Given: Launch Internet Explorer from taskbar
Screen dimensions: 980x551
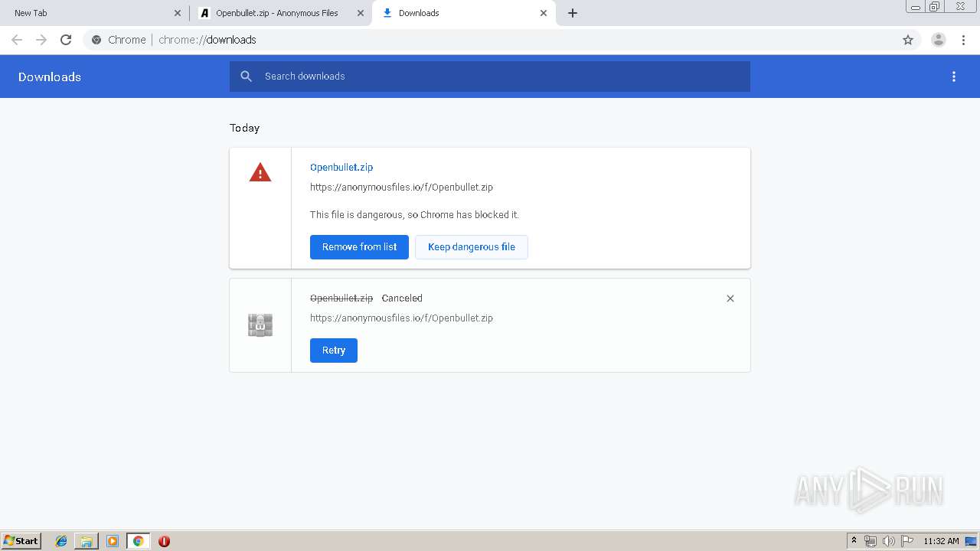Looking at the screenshot, I should [61, 541].
